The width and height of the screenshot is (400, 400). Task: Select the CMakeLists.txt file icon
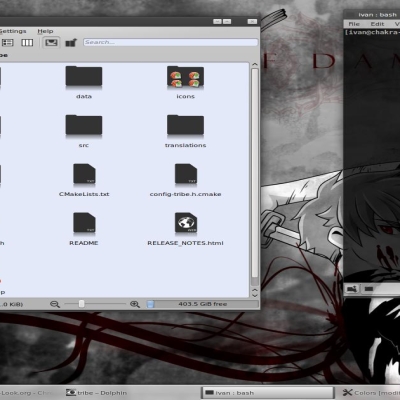click(x=84, y=174)
